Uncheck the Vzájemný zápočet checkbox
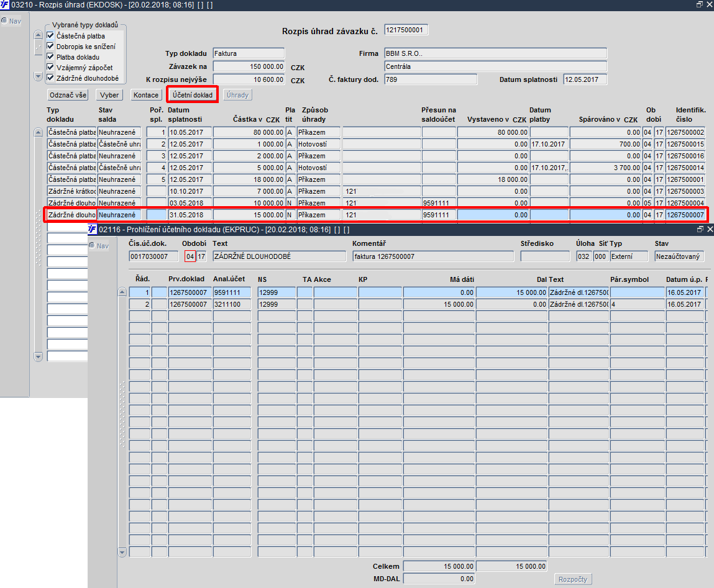 (x=50, y=67)
